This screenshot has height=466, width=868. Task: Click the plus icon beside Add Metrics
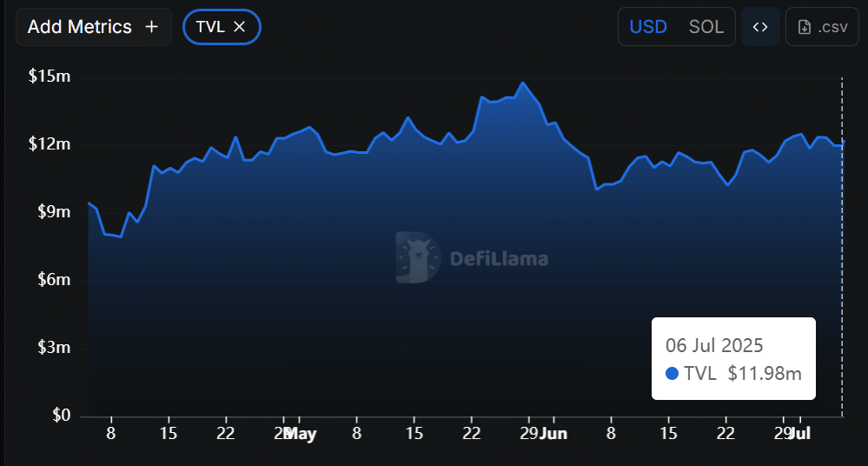pos(151,27)
